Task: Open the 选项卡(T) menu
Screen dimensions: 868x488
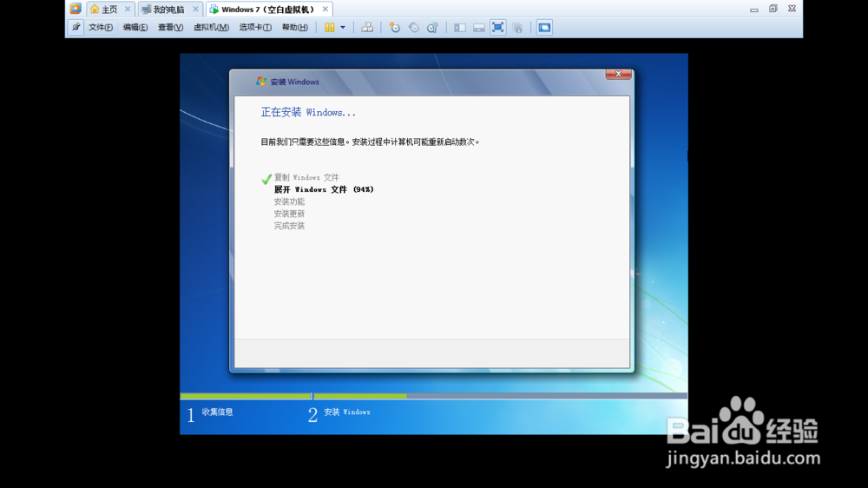Action: pyautogui.click(x=255, y=27)
